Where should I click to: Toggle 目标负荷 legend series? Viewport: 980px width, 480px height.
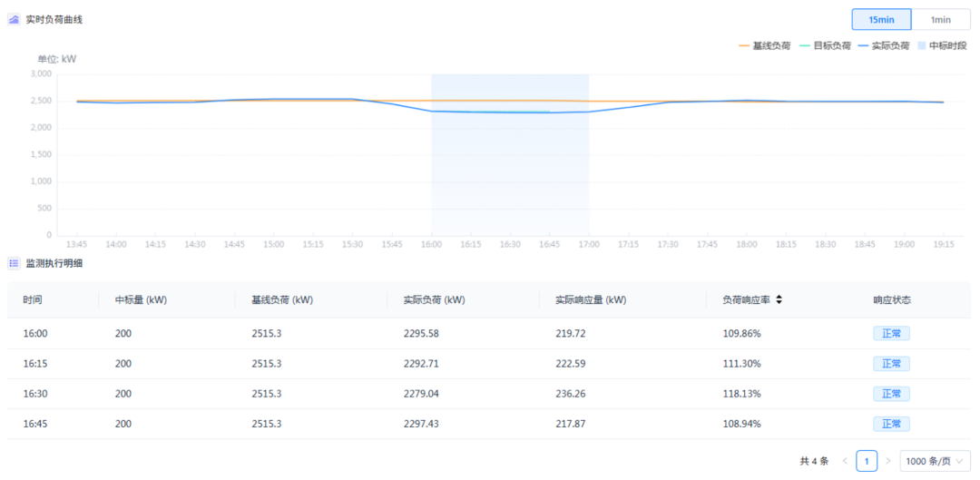825,46
